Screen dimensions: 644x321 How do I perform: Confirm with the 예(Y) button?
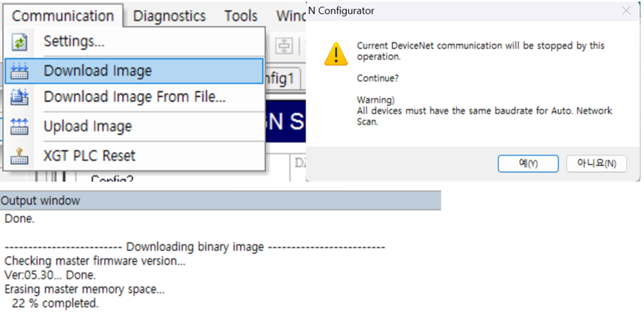(528, 164)
